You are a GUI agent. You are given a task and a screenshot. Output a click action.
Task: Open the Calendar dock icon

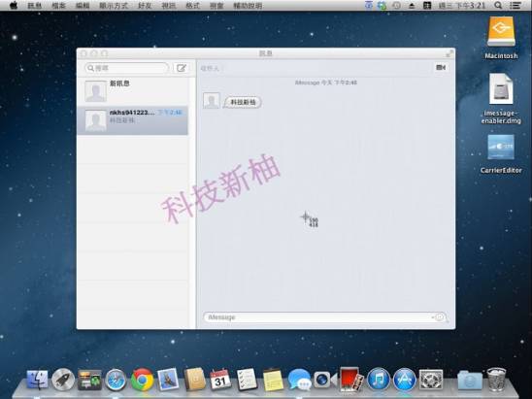tap(220, 380)
